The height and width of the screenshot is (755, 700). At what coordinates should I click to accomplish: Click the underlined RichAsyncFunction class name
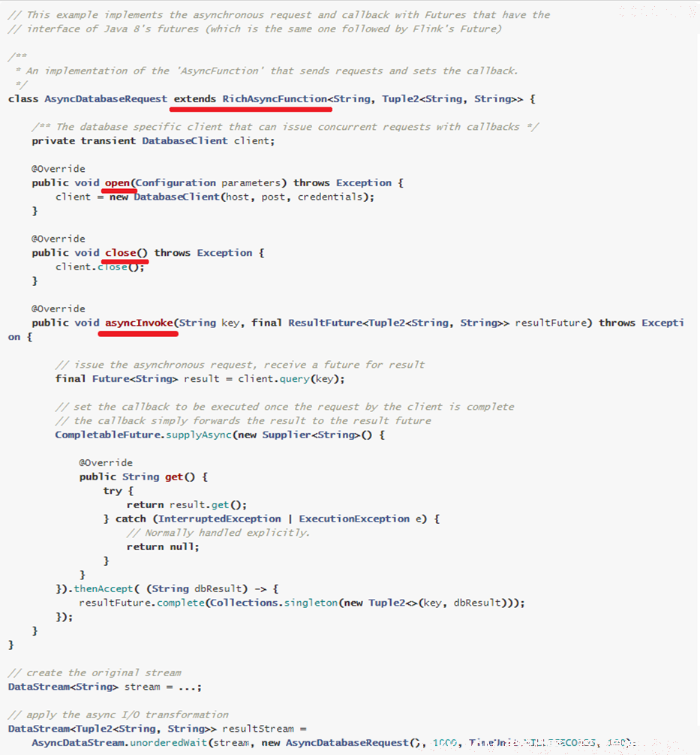[x=275, y=99]
